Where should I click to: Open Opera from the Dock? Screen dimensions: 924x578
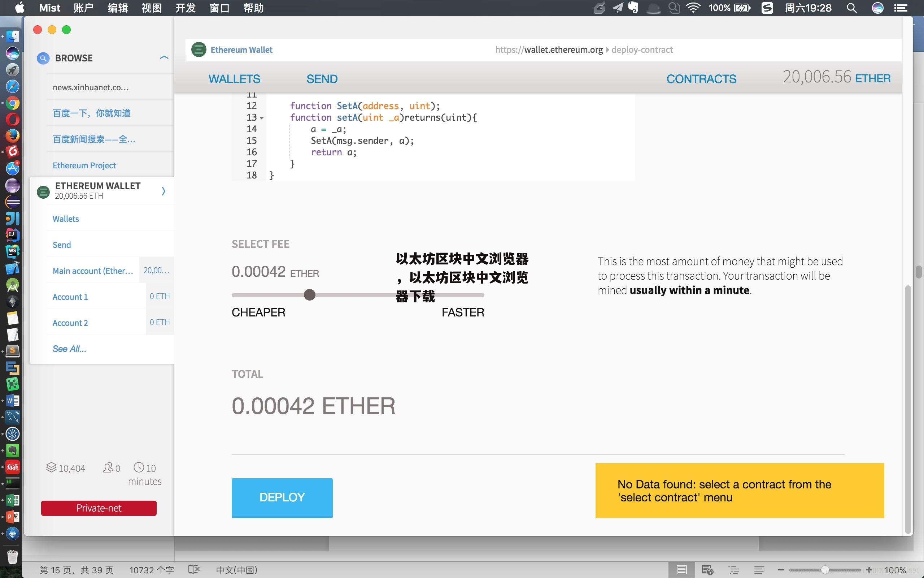click(x=13, y=120)
